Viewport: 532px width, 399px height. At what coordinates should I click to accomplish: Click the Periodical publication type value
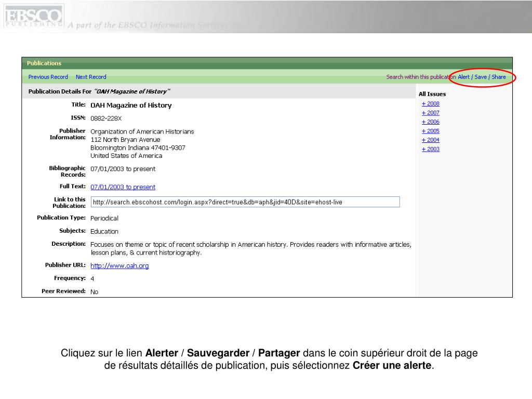click(x=104, y=218)
